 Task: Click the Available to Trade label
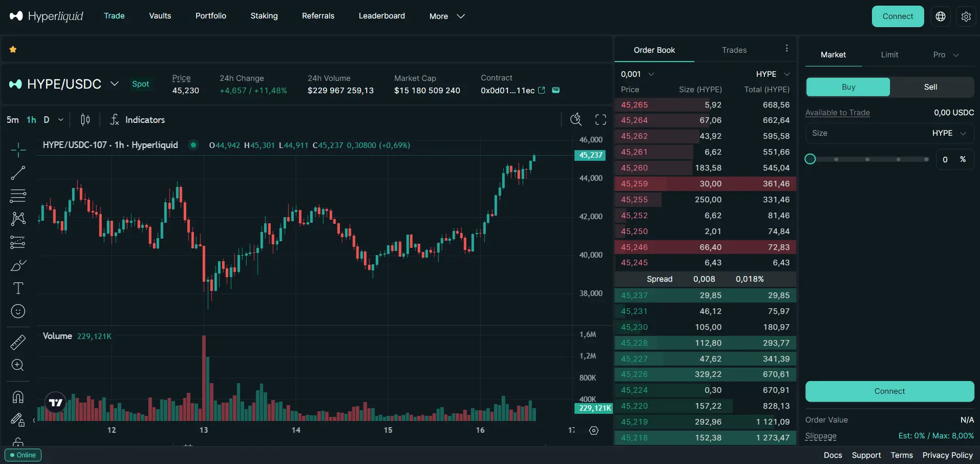tap(838, 113)
